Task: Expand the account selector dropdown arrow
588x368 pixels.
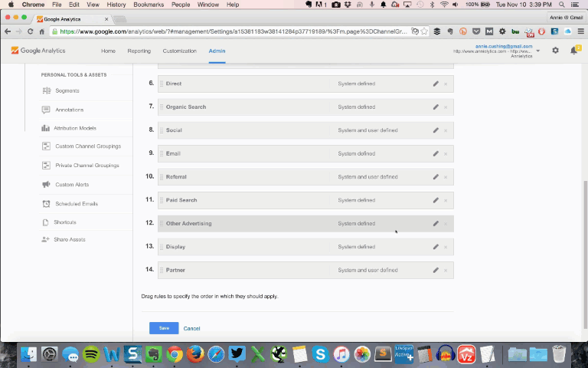Action: pos(538,51)
